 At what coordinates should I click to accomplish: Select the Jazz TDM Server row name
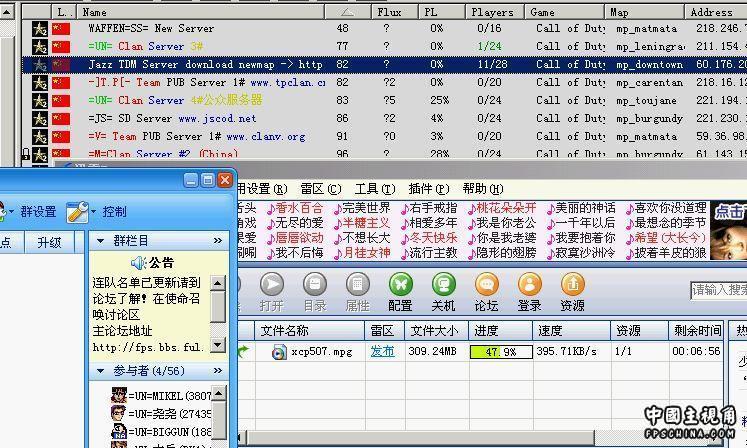click(x=205, y=65)
